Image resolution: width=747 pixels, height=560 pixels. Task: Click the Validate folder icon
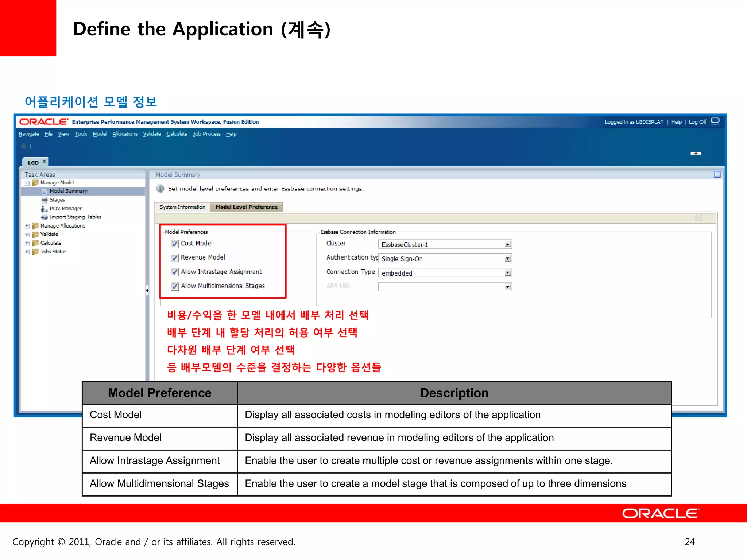point(35,234)
